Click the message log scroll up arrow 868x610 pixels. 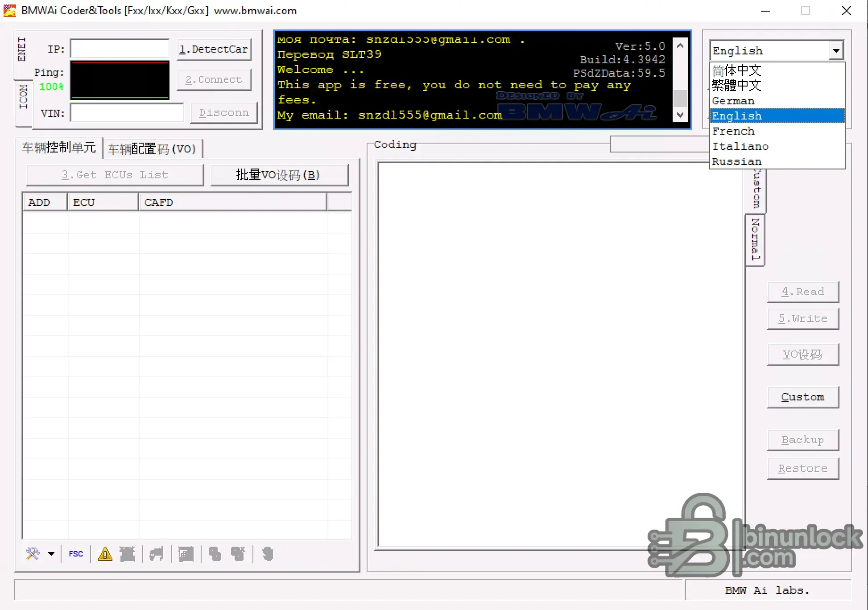(x=680, y=46)
